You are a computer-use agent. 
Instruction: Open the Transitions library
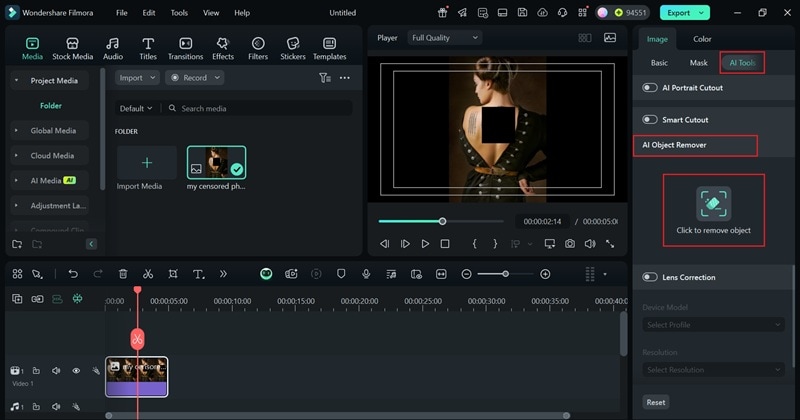click(185, 48)
